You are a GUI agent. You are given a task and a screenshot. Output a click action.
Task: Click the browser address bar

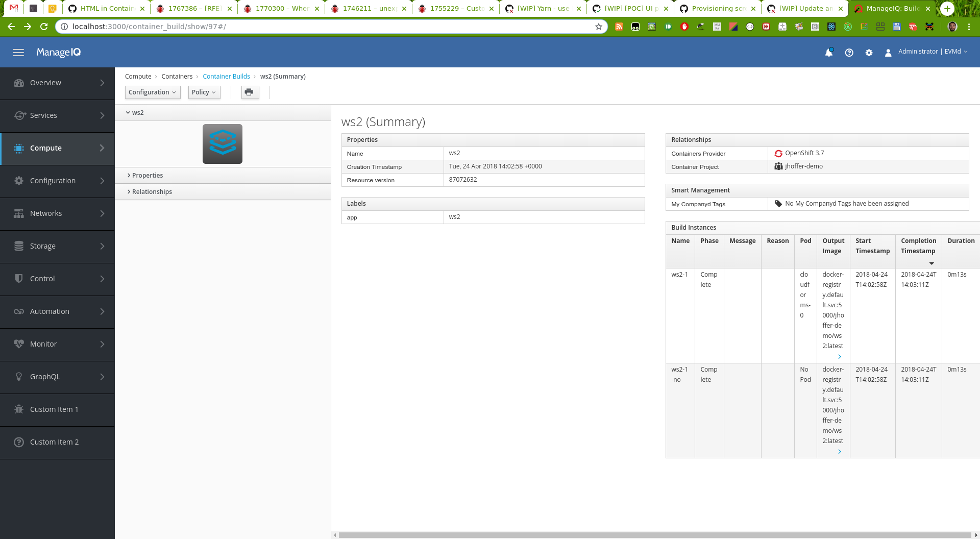point(332,27)
